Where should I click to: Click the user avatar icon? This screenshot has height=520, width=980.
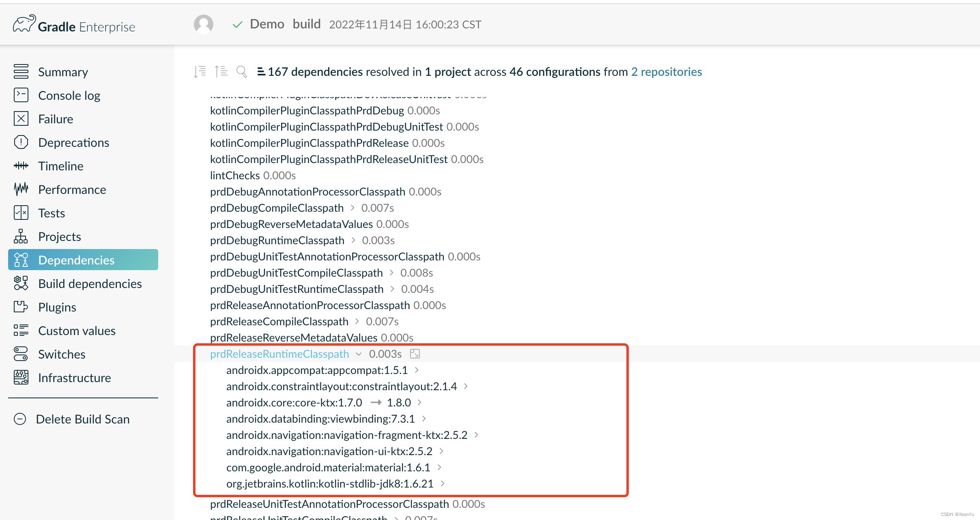coord(204,24)
